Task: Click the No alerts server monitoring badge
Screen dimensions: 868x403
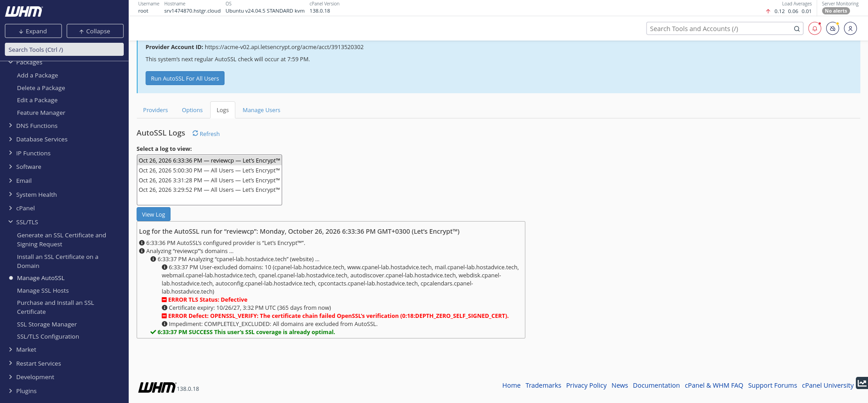Action: point(836,11)
